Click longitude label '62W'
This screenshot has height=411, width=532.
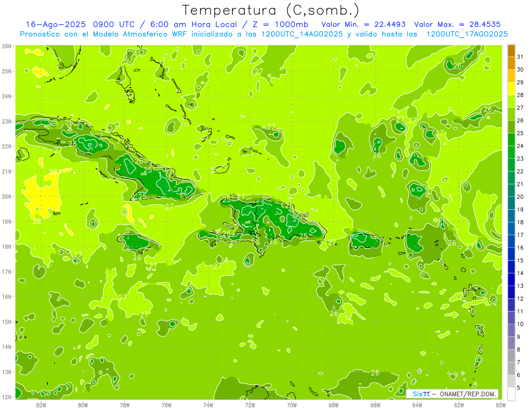[459, 405]
